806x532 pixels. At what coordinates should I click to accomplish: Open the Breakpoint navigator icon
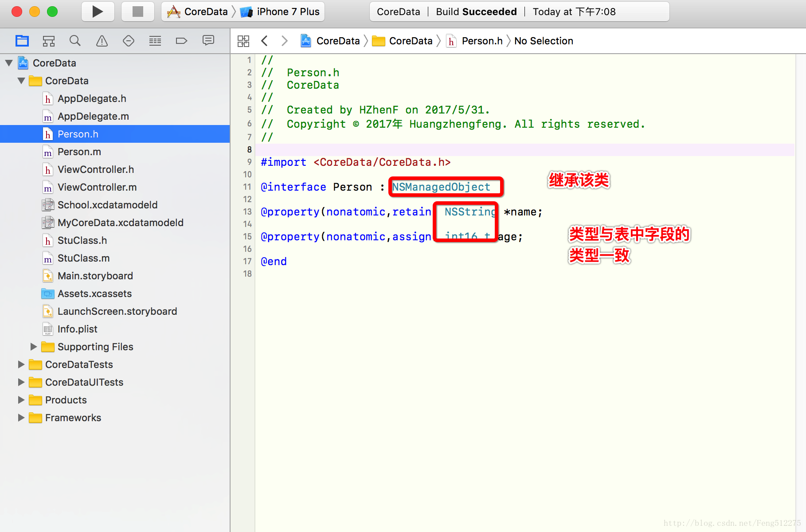point(182,41)
